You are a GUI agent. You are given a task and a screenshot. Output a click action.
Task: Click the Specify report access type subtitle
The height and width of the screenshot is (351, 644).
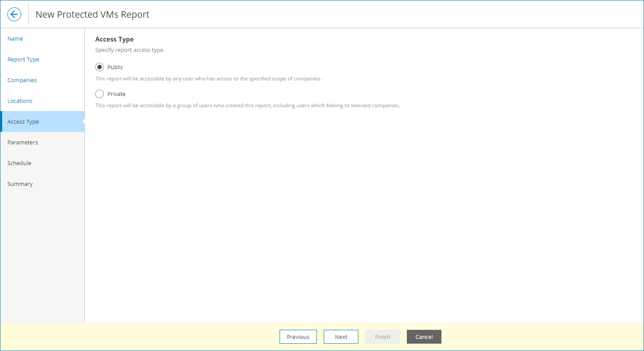point(129,50)
